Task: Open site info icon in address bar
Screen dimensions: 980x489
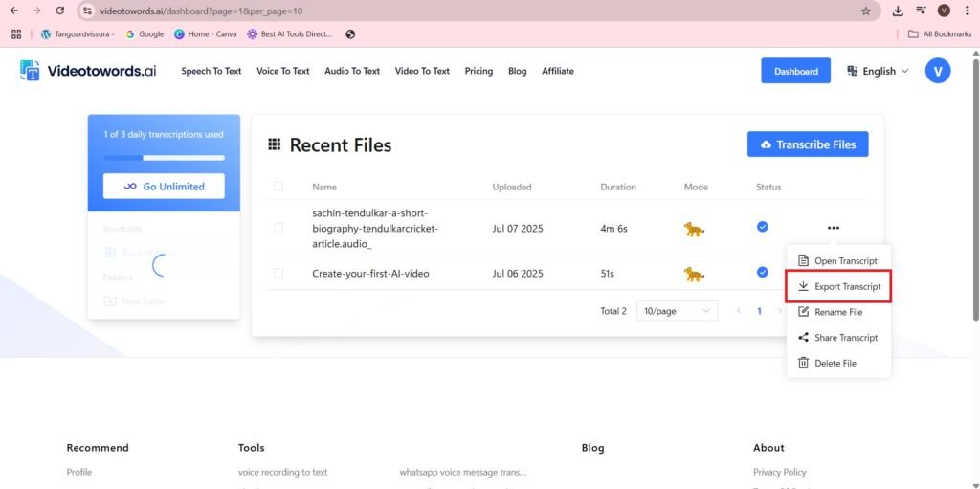Action: pos(88,11)
